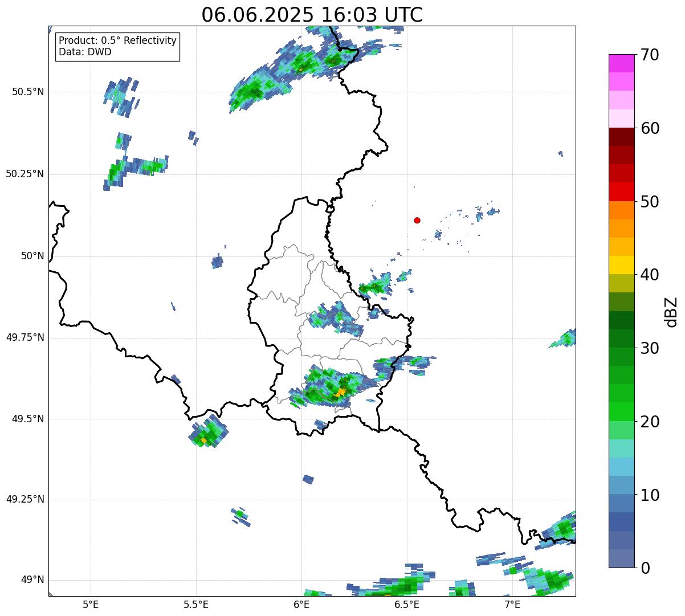Click 'Product: 0.5° Reflectivity' legend text

tap(117, 40)
